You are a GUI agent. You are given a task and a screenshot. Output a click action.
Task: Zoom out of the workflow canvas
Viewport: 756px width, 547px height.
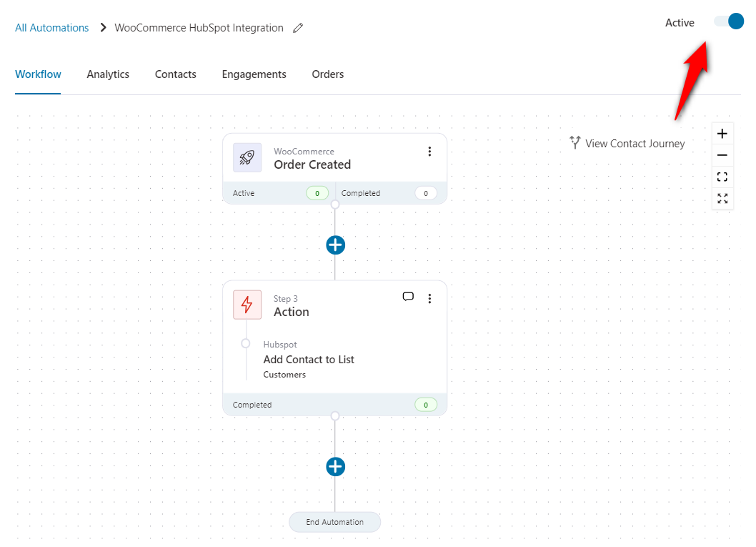[x=722, y=155]
